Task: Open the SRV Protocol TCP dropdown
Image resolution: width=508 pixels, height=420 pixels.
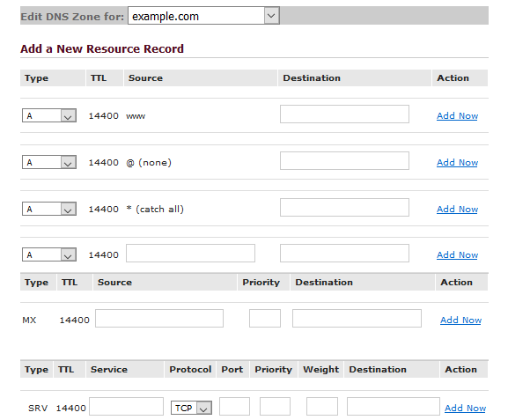Action: point(191,408)
